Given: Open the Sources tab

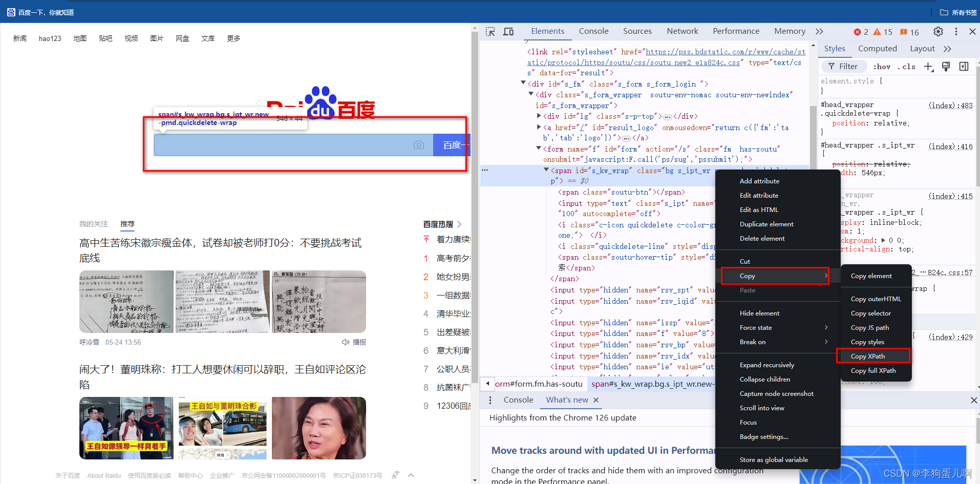Looking at the screenshot, I should (x=637, y=31).
